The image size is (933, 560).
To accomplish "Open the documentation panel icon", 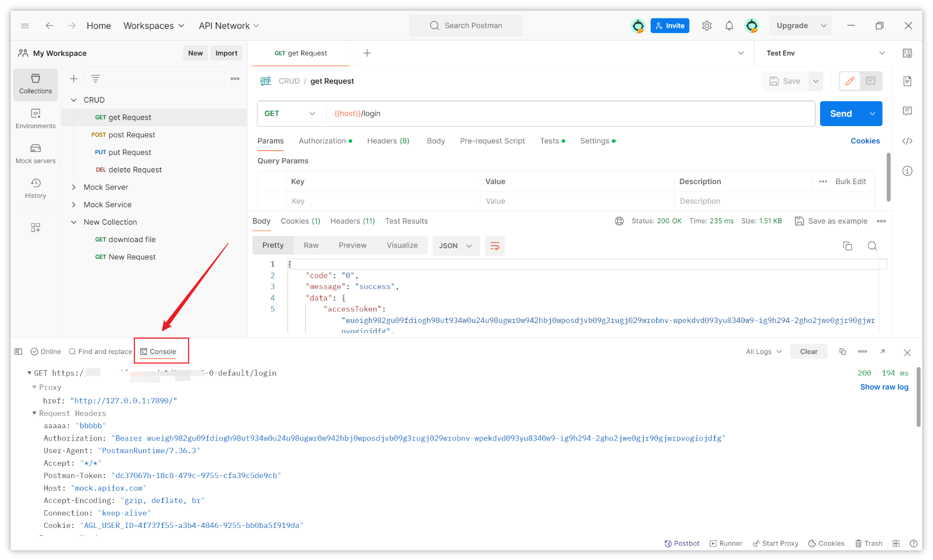I will (x=908, y=81).
